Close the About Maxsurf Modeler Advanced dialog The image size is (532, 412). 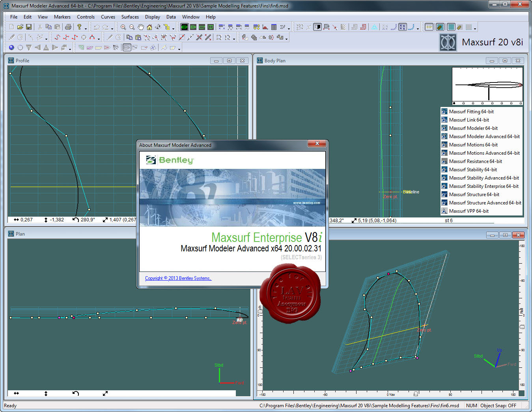[317, 143]
